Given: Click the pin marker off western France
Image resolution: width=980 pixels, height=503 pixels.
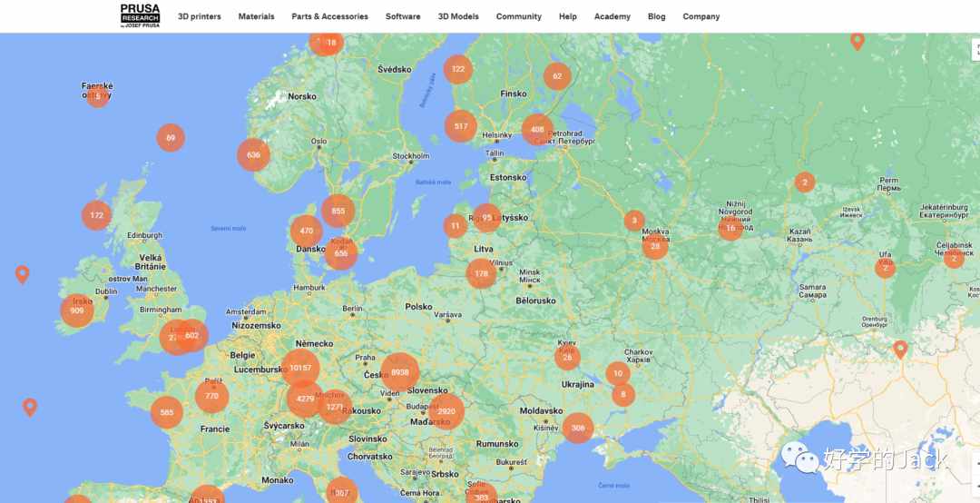Looking at the screenshot, I should click(x=30, y=408).
